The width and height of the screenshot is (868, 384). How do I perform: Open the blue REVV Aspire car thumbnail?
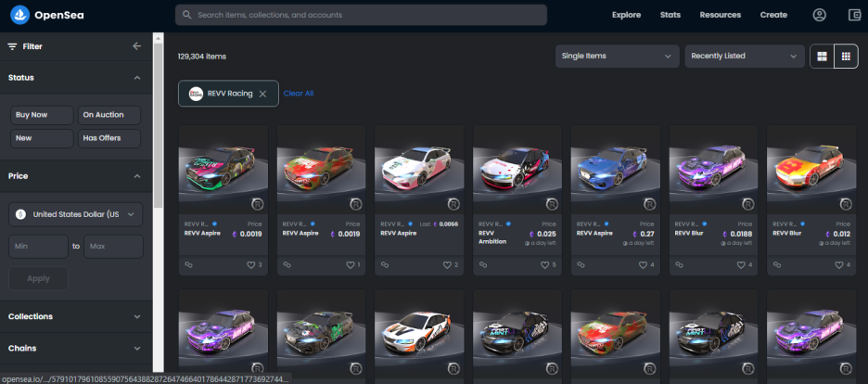click(616, 170)
